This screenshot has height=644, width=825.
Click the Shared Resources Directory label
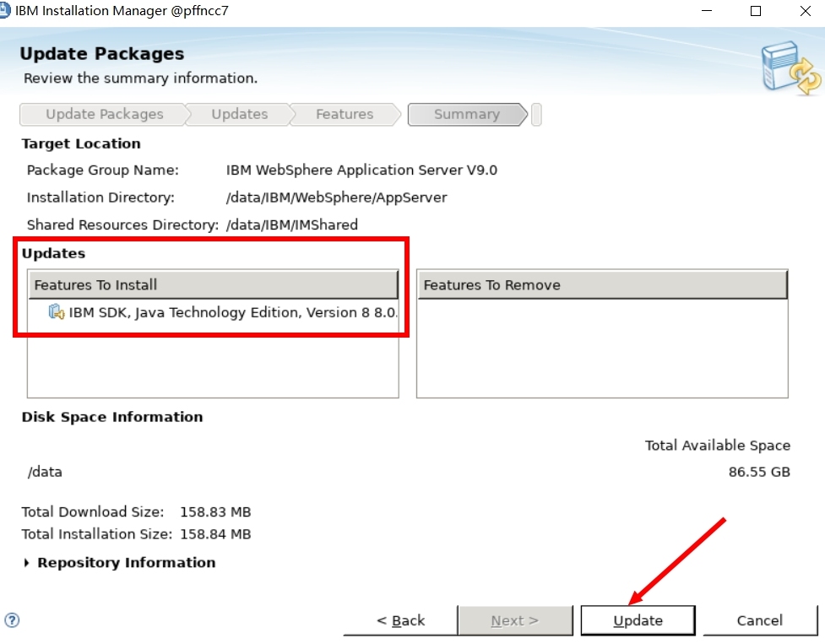click(122, 225)
